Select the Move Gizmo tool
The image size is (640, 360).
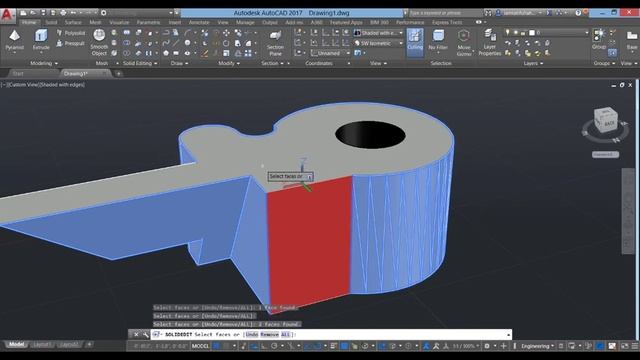464,42
